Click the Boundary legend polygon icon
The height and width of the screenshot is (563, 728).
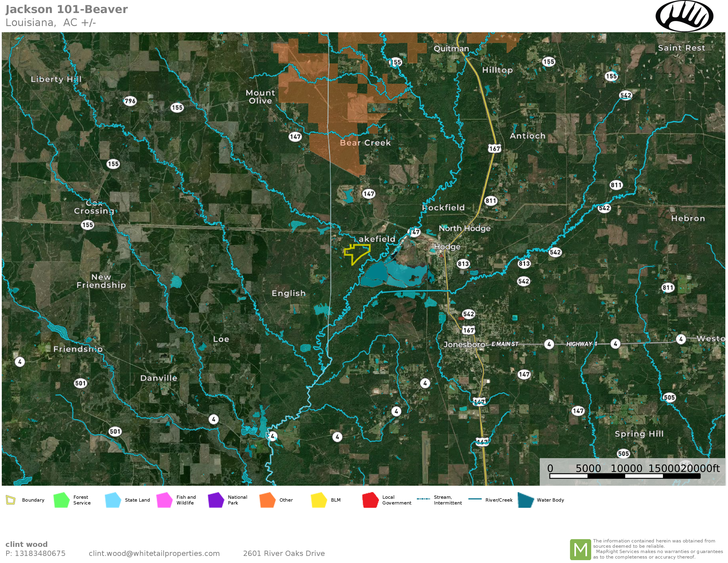[x=11, y=500]
